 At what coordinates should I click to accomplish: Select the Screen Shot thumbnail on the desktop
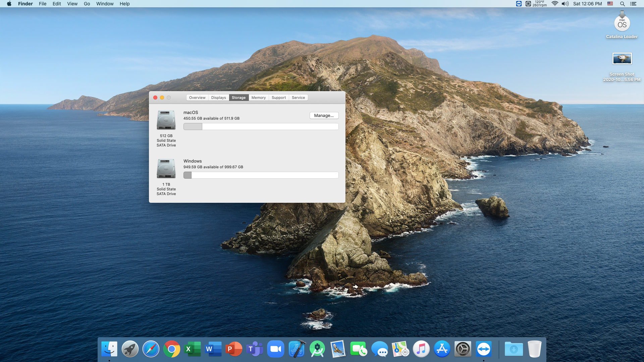622,59
